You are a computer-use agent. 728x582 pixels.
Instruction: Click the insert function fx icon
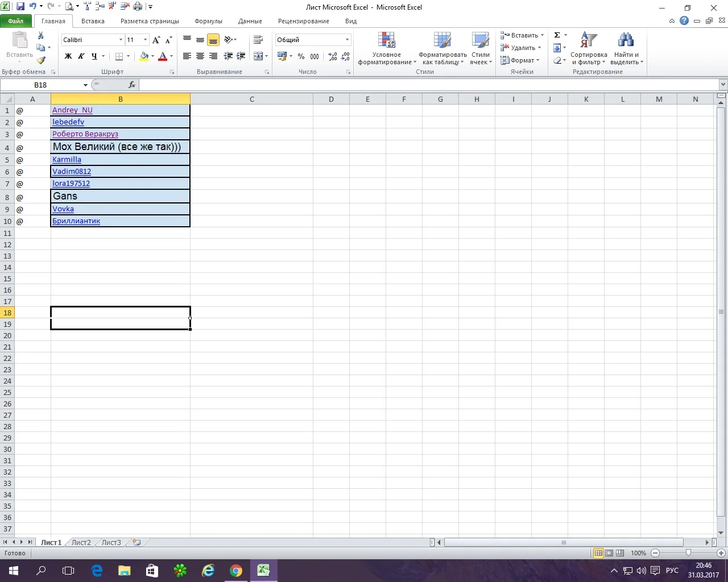tap(131, 85)
